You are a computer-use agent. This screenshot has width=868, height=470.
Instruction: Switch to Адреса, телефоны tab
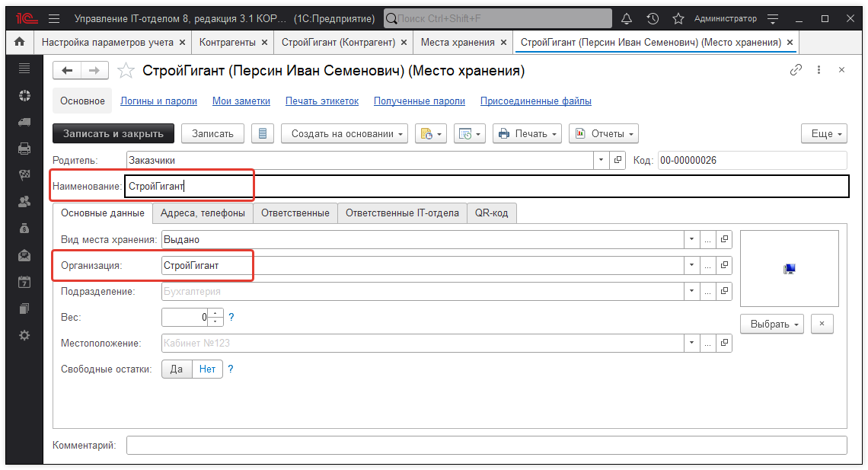[x=203, y=213]
